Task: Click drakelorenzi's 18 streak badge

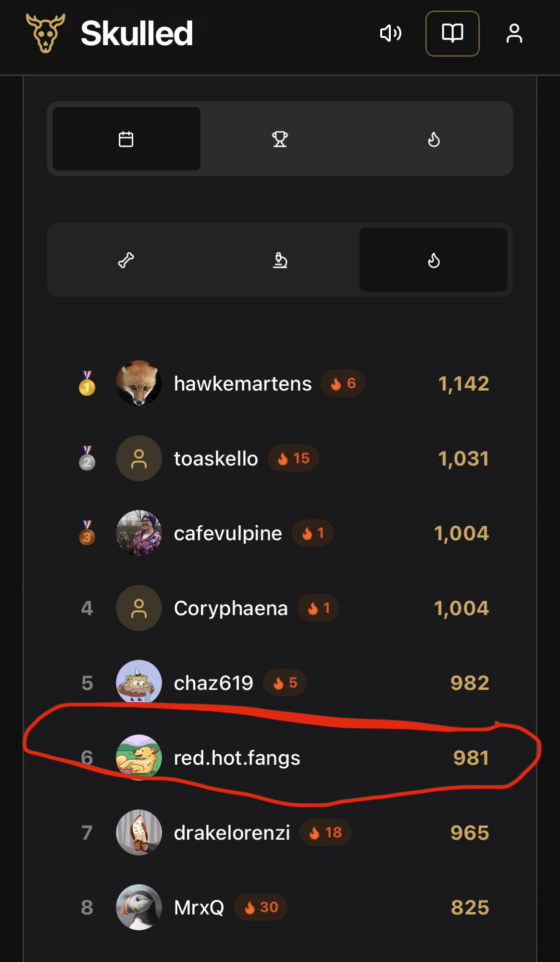Action: click(x=325, y=833)
